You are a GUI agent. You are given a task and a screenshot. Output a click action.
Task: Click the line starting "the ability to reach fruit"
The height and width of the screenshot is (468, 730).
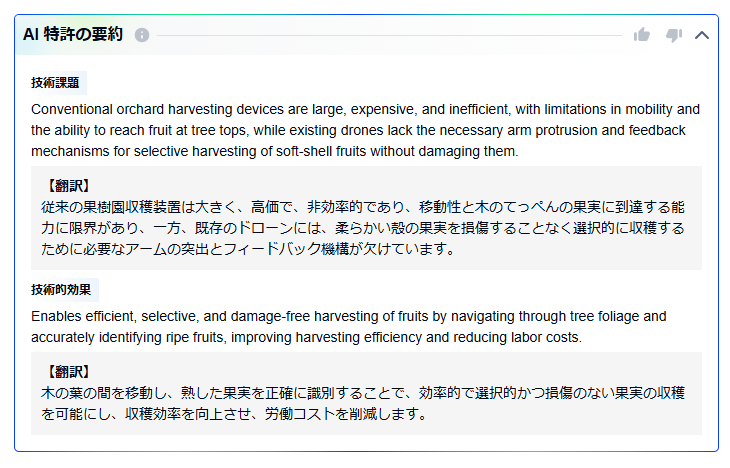[x=357, y=130]
